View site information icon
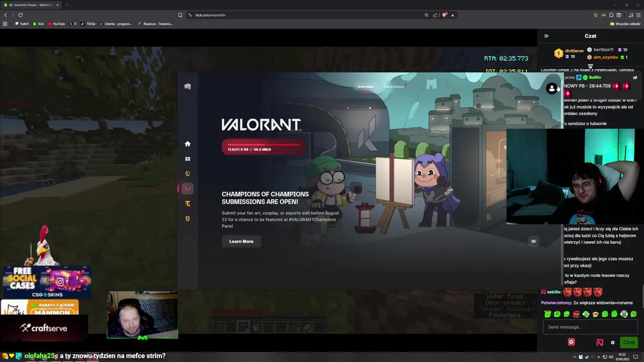This screenshot has height=362, width=644. pyautogui.click(x=190, y=15)
